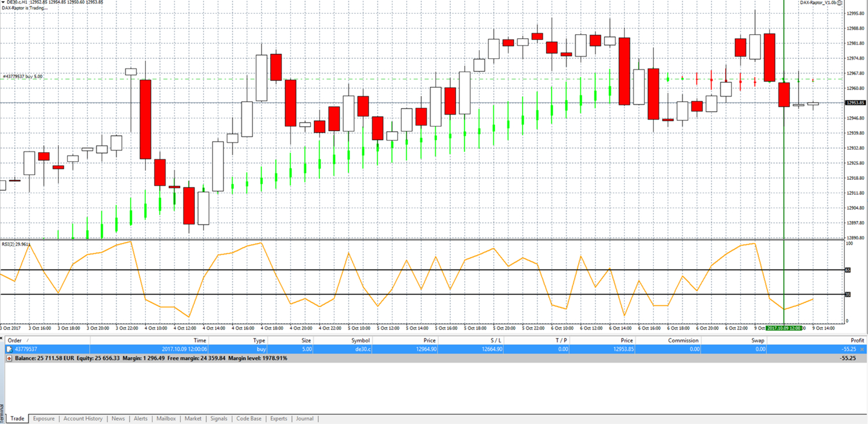Viewport: 868px width, 424px height.
Task: Click the balance row red status icon
Action: [9, 358]
